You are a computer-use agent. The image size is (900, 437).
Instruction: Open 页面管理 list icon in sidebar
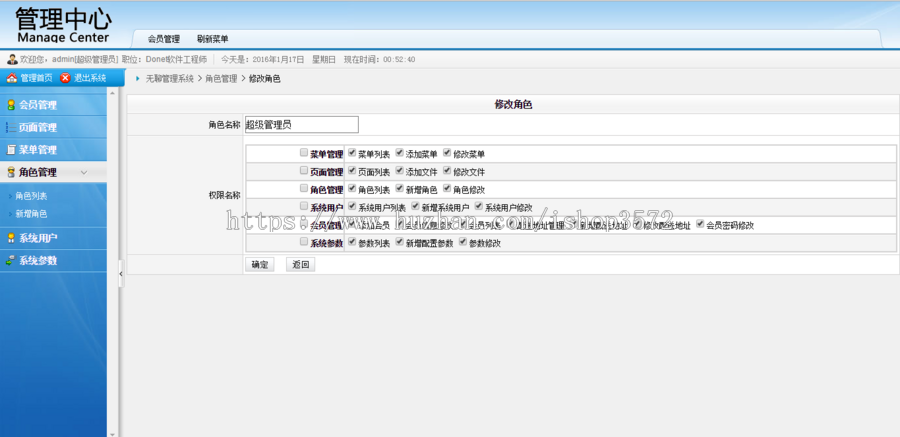tap(10, 127)
